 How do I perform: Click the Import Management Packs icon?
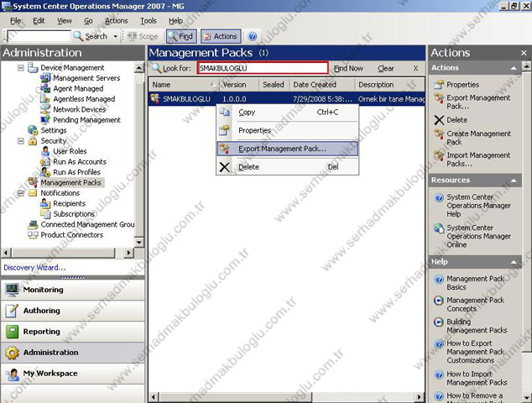pos(439,155)
